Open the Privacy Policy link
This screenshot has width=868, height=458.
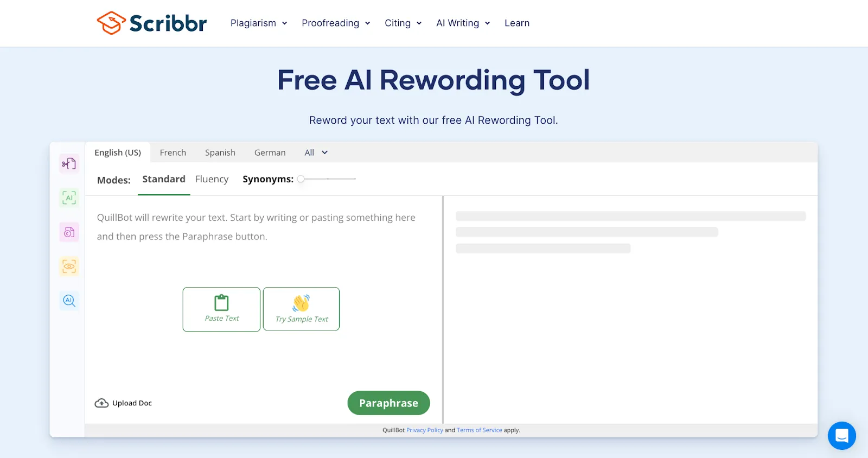(425, 430)
